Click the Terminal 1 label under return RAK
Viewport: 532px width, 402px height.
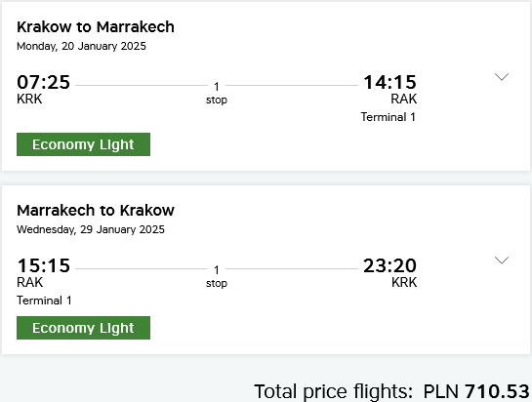coord(44,301)
